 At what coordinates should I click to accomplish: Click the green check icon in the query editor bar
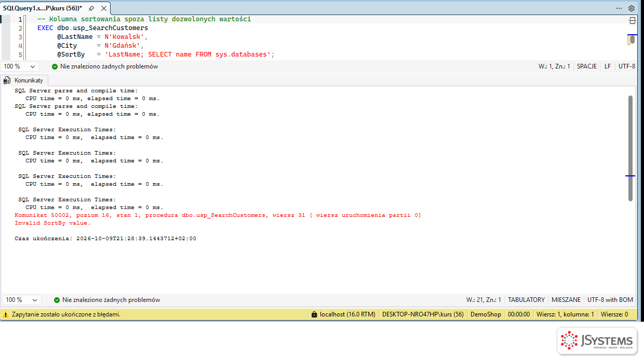coord(55,66)
